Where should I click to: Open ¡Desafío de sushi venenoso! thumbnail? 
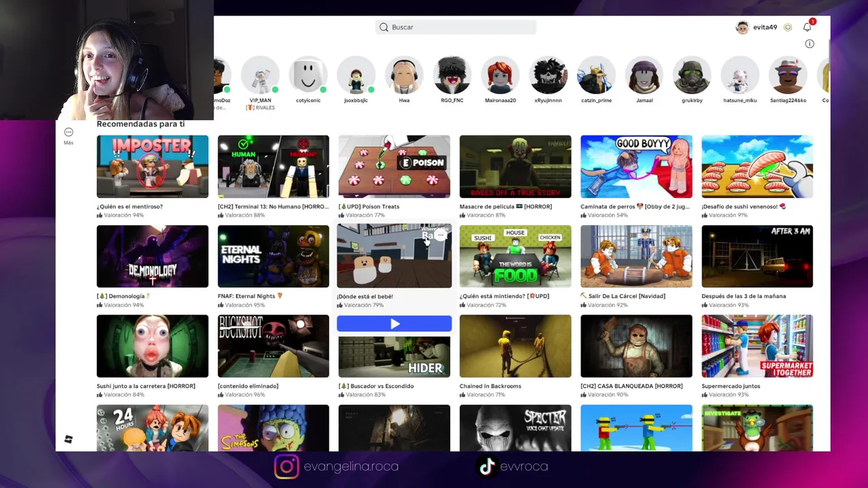pyautogui.click(x=757, y=167)
